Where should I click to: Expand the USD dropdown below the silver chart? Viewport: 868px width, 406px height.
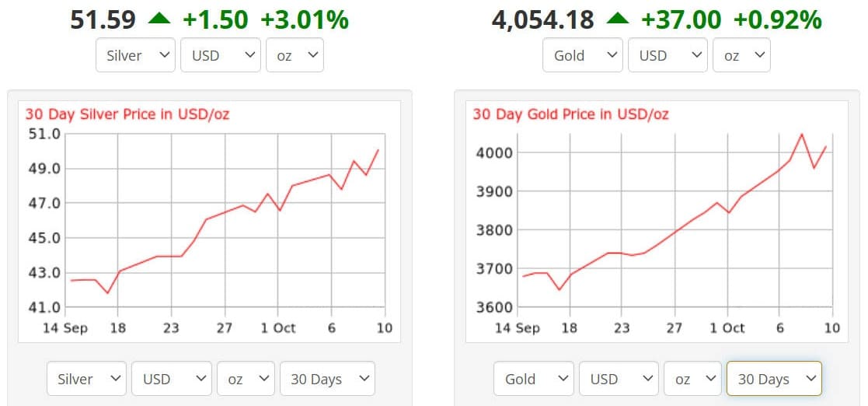[170, 380]
